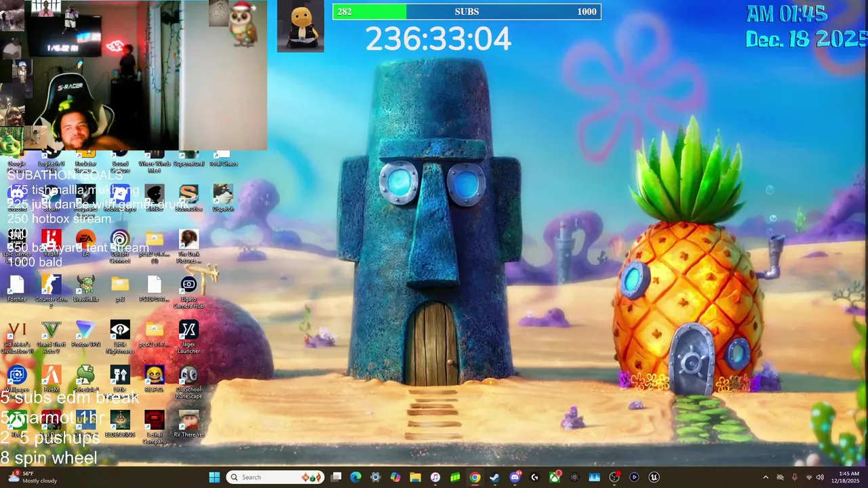Screen dimensions: 868x488
Task: Open the ps3 folder on the desktop
Action: tap(120, 288)
